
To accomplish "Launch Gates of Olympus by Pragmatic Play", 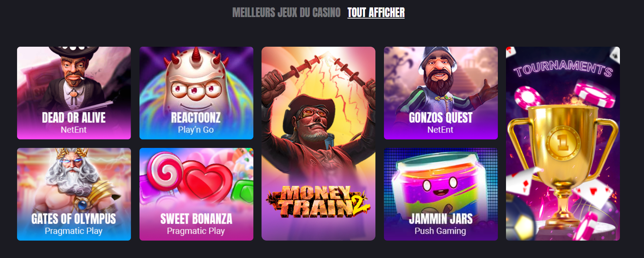I will [74, 194].
